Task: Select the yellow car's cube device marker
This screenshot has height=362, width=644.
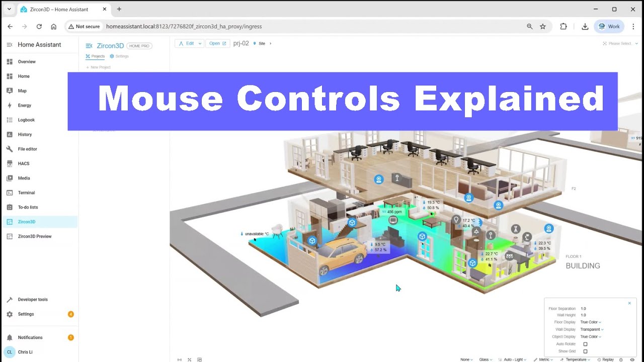Action: 312,241
